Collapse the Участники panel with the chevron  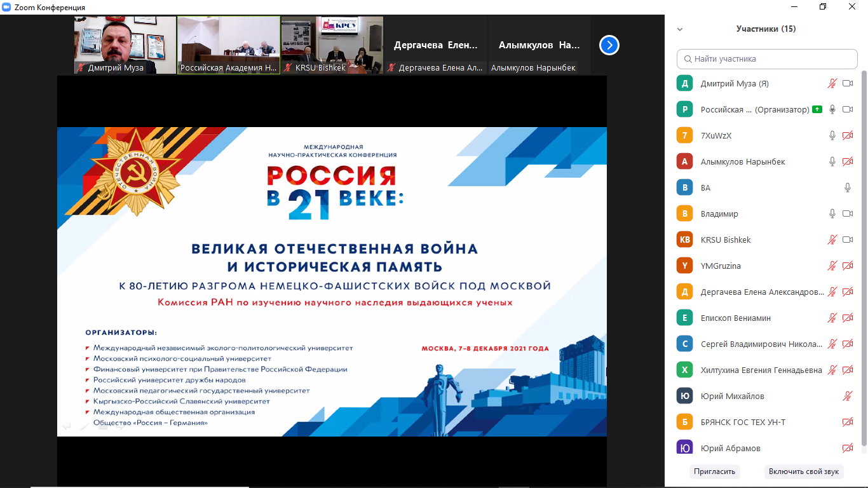tap(680, 29)
